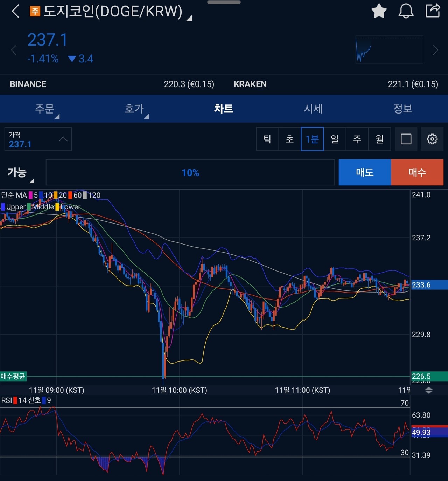Switch to the 호가 tab

134,109
